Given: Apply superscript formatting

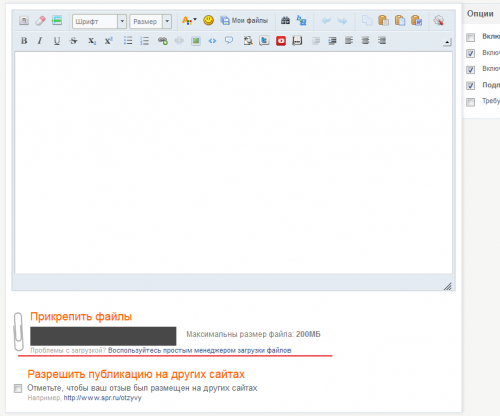Looking at the screenshot, I should click(109, 41).
